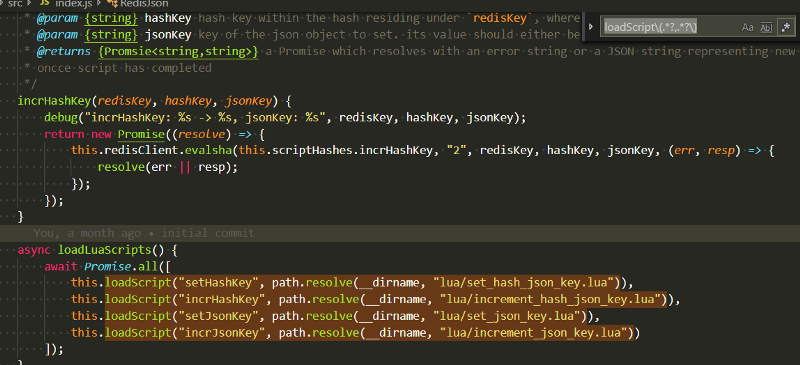Screen dimensions: 800x365
Task: Click the underlined Promise in return statement
Action: tap(141, 134)
